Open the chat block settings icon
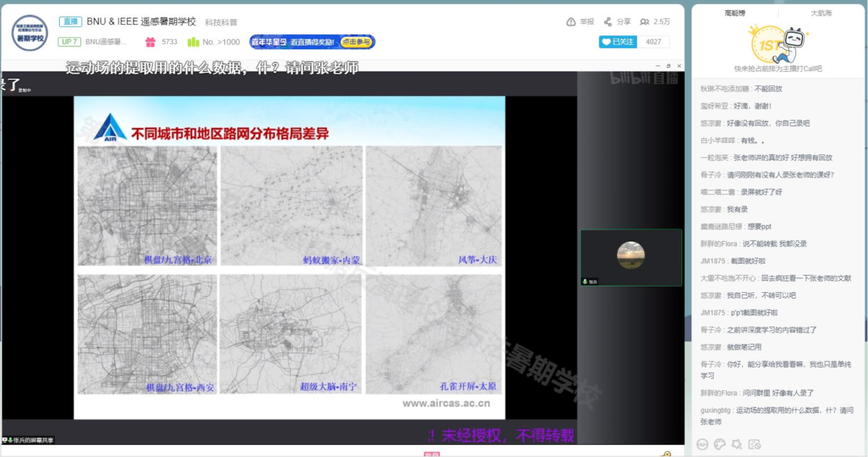This screenshot has width=868, height=457. coord(754,444)
